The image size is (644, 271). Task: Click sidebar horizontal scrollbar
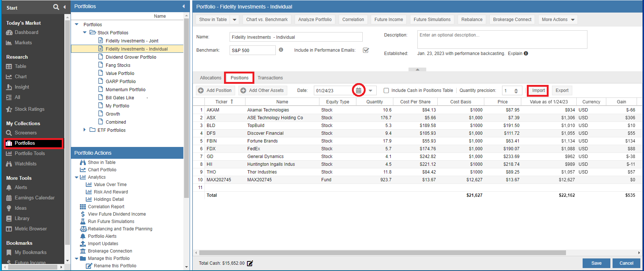31,267
